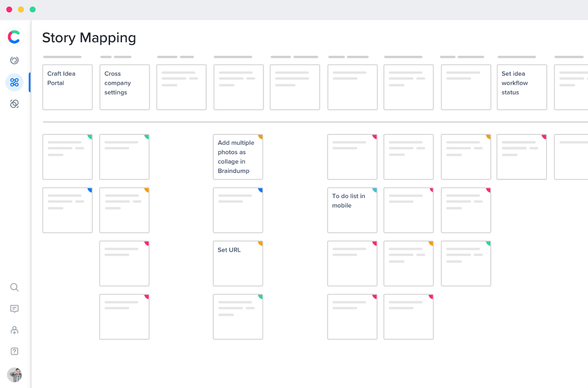Open search from the magnifier icon

[x=14, y=287]
